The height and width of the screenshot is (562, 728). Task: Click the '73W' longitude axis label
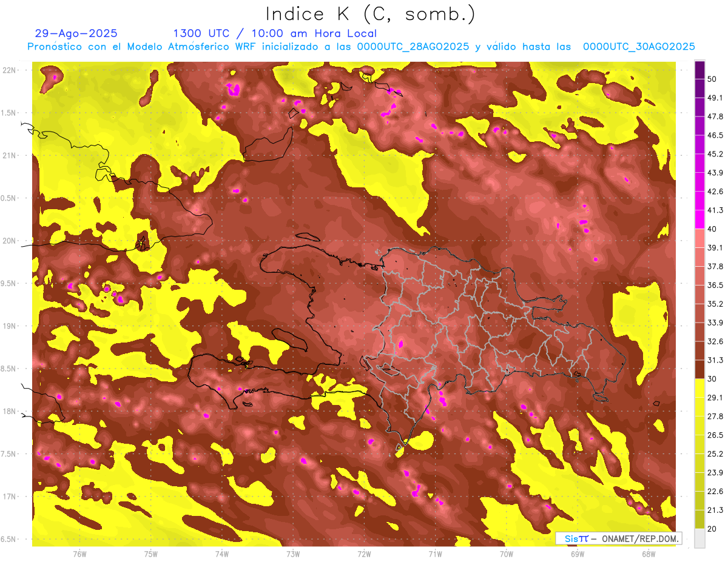pyautogui.click(x=293, y=554)
